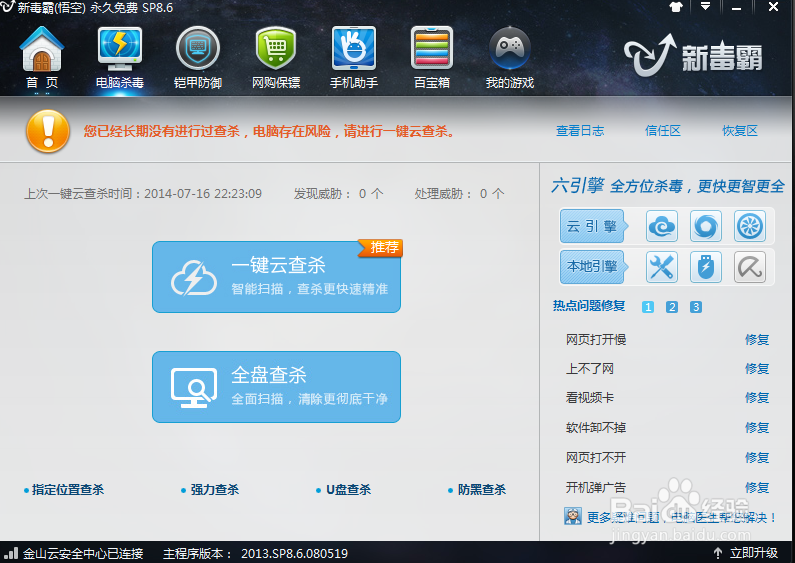Screen dimensions: 795x563
Task: Click version text 2013.SP8.6.080519
Action: click(295, 553)
